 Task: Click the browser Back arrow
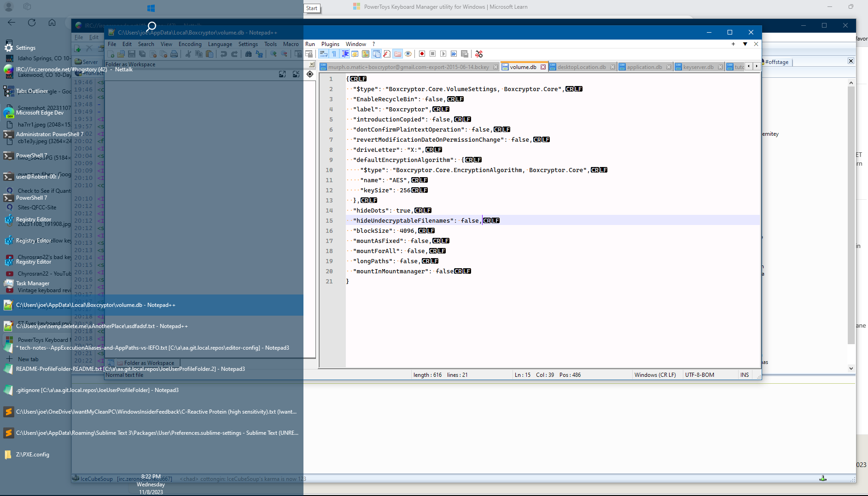12,23
